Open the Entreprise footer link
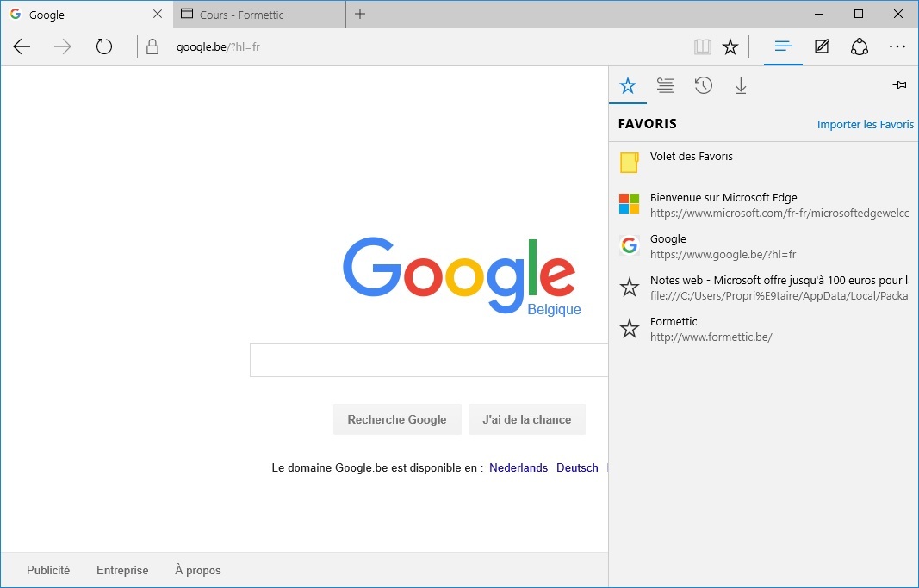This screenshot has width=919, height=588. click(x=122, y=570)
